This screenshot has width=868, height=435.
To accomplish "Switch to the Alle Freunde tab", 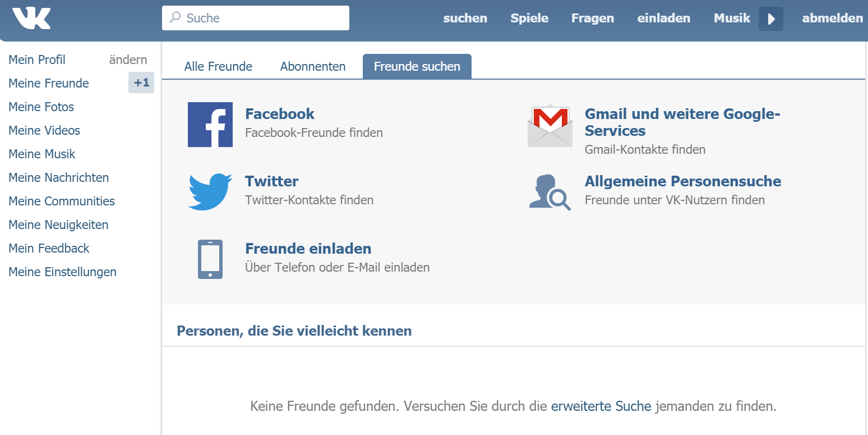I will pyautogui.click(x=218, y=67).
